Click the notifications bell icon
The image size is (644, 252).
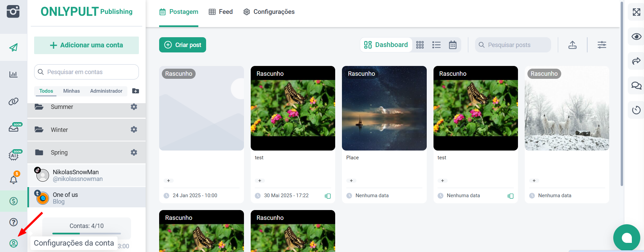click(x=14, y=180)
